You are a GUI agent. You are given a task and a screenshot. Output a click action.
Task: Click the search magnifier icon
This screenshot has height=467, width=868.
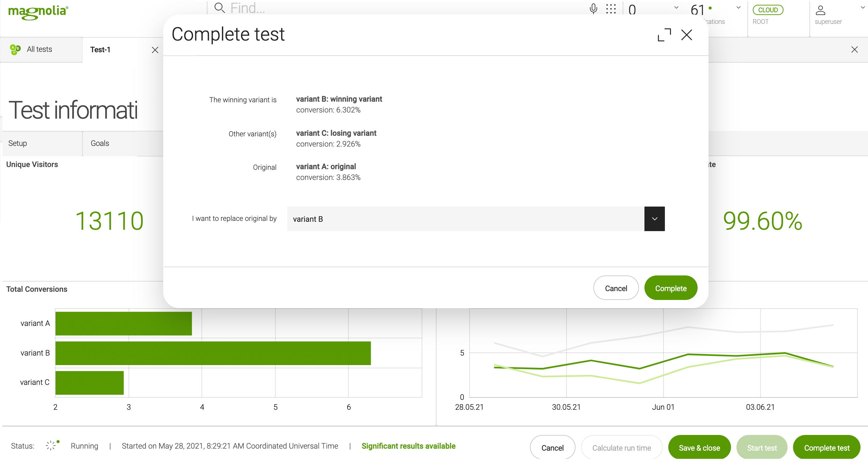(x=219, y=7)
